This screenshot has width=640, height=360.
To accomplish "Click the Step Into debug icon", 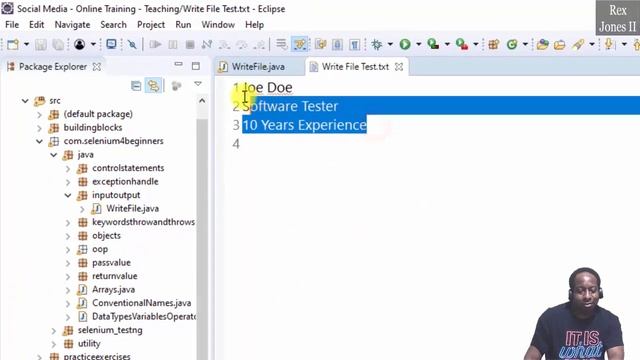I will click(224, 44).
